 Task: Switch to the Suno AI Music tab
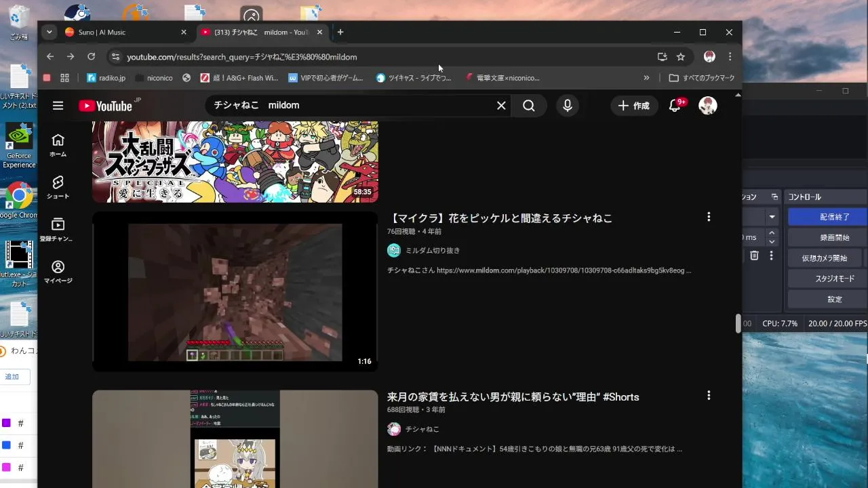[125, 33]
